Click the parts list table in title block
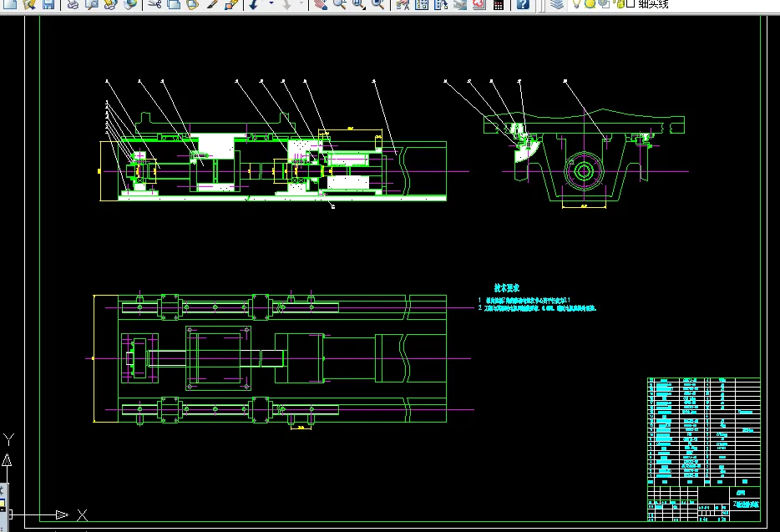The image size is (780, 532). (x=704, y=432)
